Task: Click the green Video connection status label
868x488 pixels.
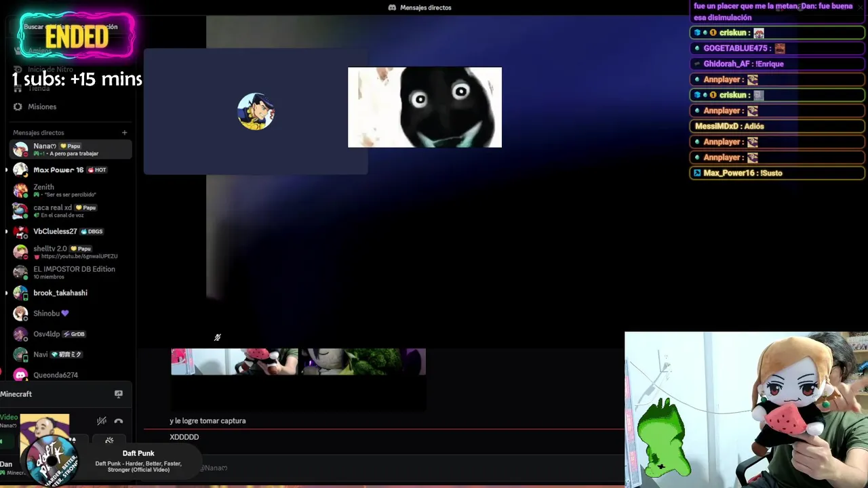Action: coord(9,417)
